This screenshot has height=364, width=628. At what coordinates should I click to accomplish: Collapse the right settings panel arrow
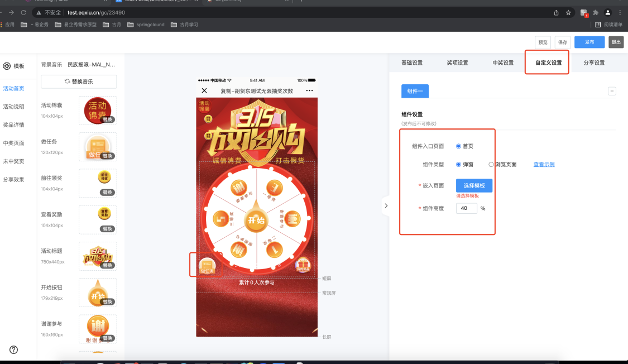tap(385, 205)
